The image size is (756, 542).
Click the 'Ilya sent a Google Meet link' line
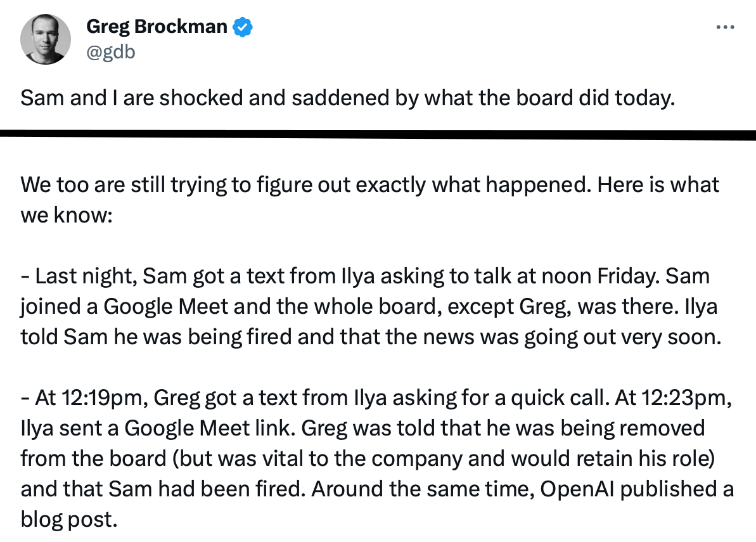click(x=362, y=428)
